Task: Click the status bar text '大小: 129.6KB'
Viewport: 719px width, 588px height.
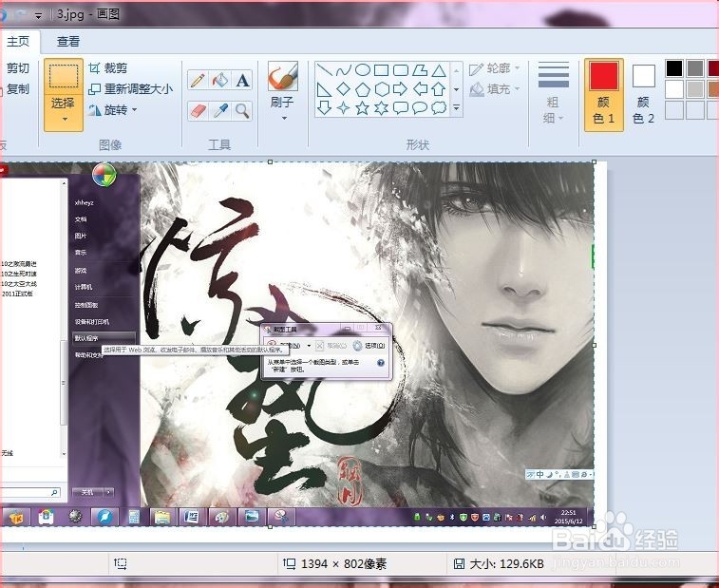Action: 506,563
